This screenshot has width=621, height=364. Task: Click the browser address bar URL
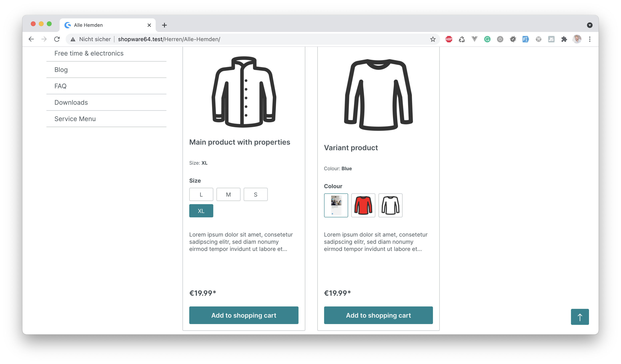click(x=169, y=39)
